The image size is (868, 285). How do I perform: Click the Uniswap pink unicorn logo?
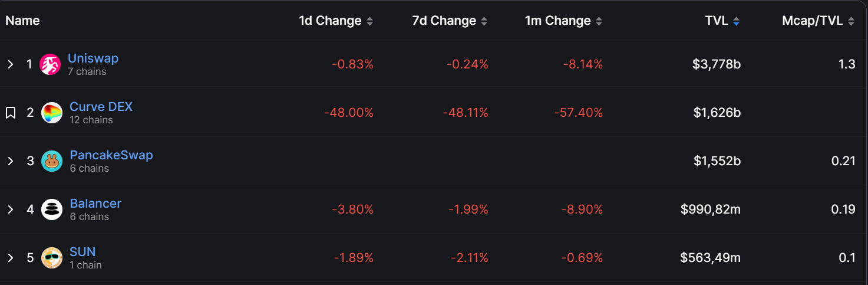(50, 64)
